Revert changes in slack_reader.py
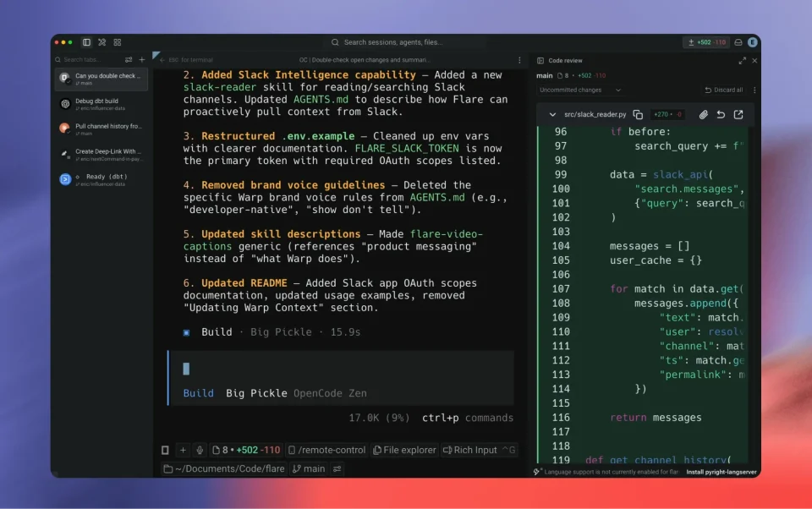The height and width of the screenshot is (509, 812). click(721, 114)
